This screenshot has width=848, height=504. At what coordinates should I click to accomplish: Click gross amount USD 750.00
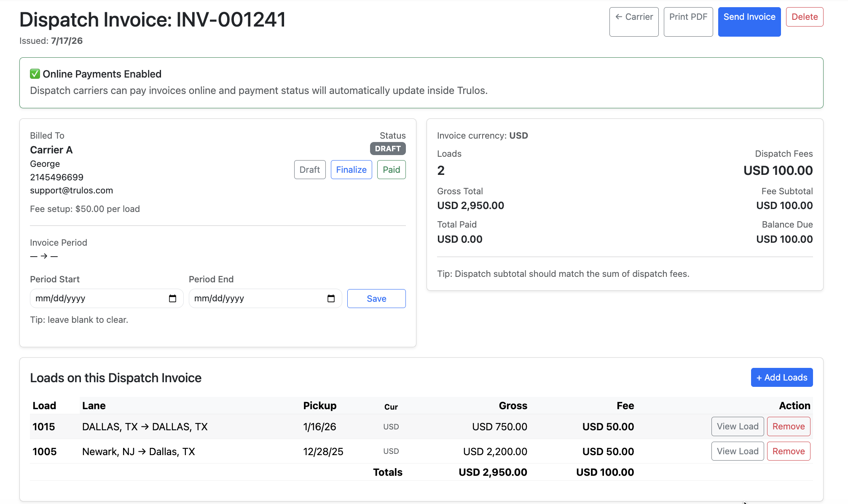click(x=499, y=427)
